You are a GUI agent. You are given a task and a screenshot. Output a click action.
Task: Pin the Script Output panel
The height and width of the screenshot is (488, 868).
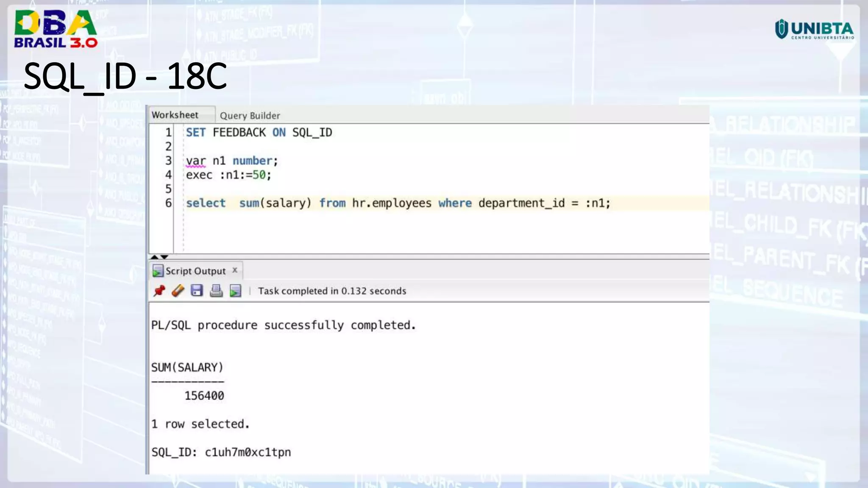click(159, 291)
